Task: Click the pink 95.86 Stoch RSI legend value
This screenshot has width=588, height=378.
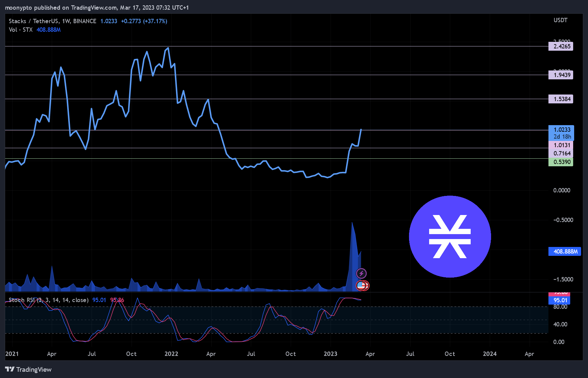Action: click(x=117, y=300)
